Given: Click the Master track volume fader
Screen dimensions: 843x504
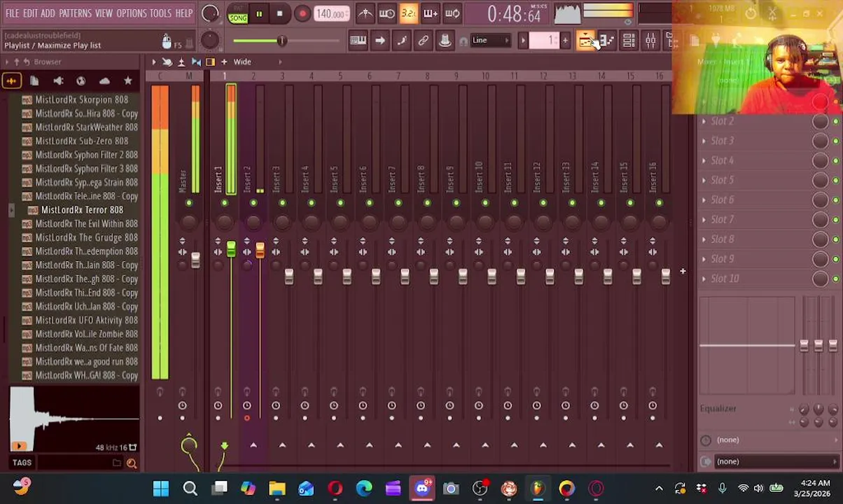Looking at the screenshot, I should [195, 260].
